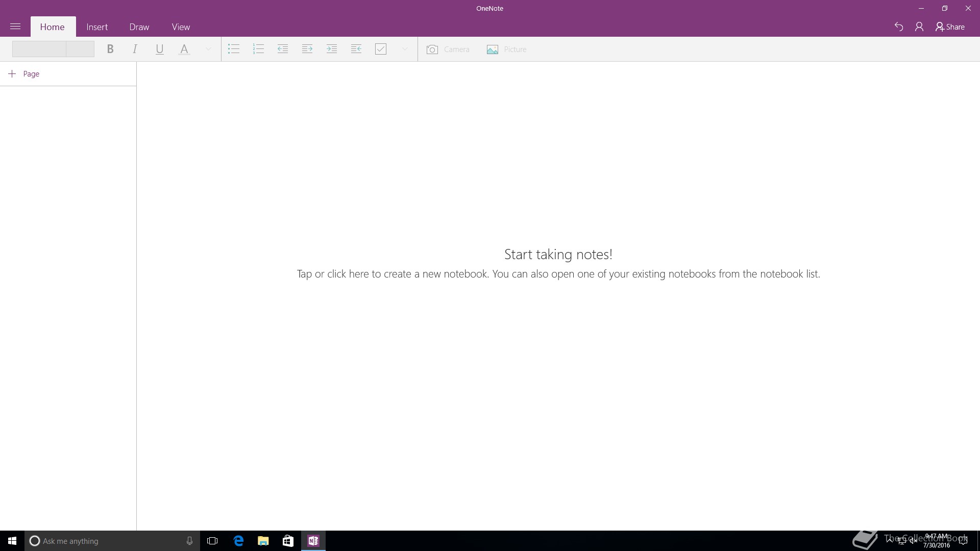
Task: Start a numbered list
Action: tap(258, 49)
